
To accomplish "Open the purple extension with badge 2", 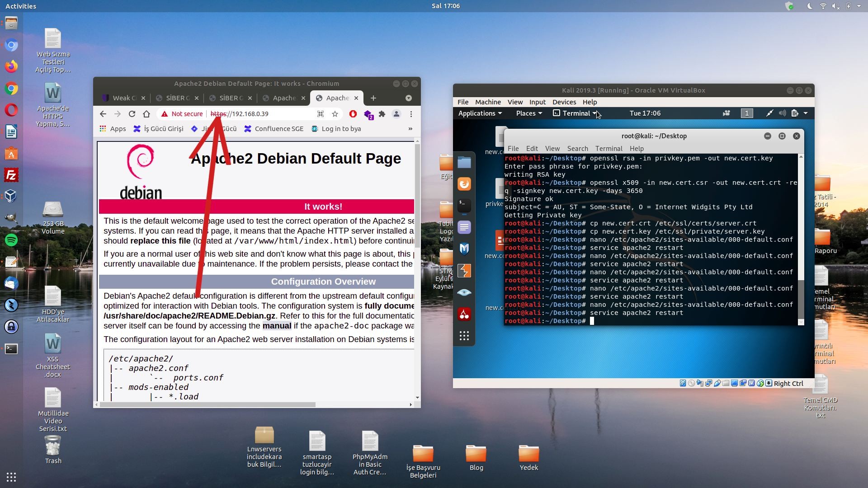I will [368, 114].
